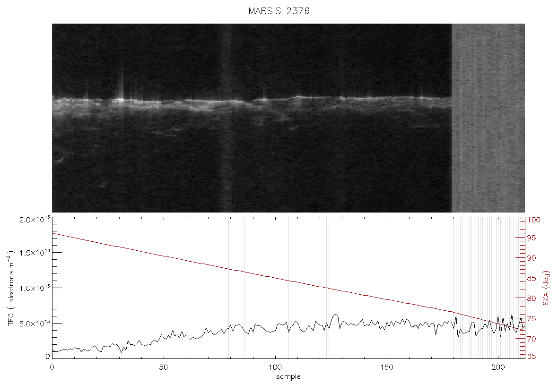The width and height of the screenshot is (558, 392).
Task: Click the 'sample' x-axis label
Action: pos(288,376)
